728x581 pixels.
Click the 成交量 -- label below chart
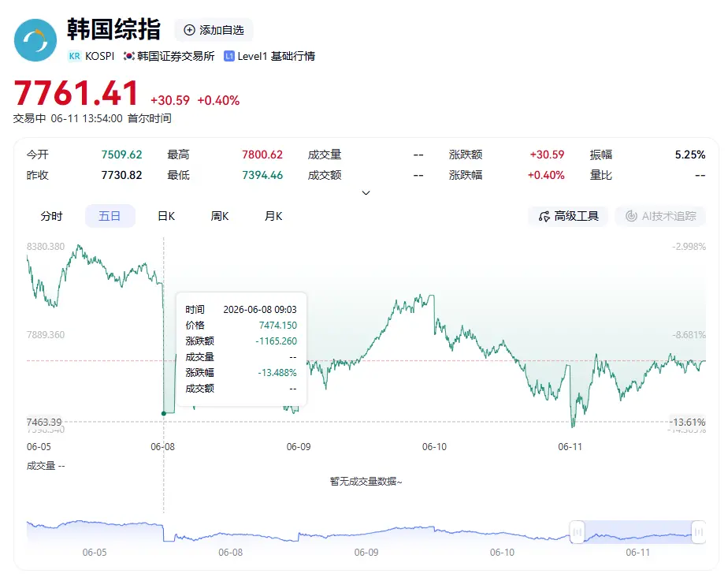pyautogui.click(x=46, y=466)
